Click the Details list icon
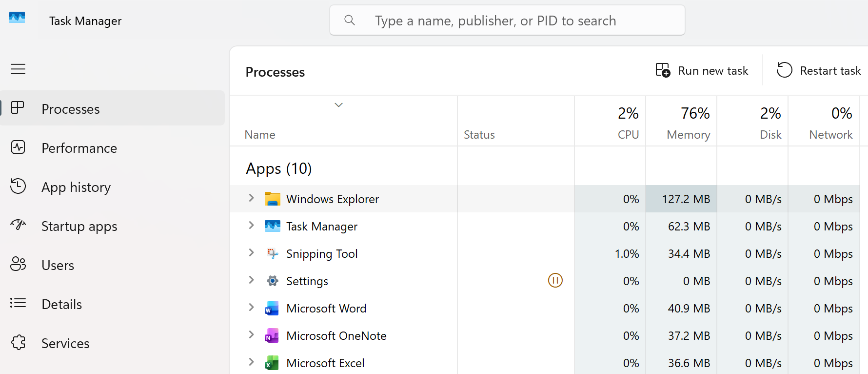Screen dimensions: 868x374 18,303
